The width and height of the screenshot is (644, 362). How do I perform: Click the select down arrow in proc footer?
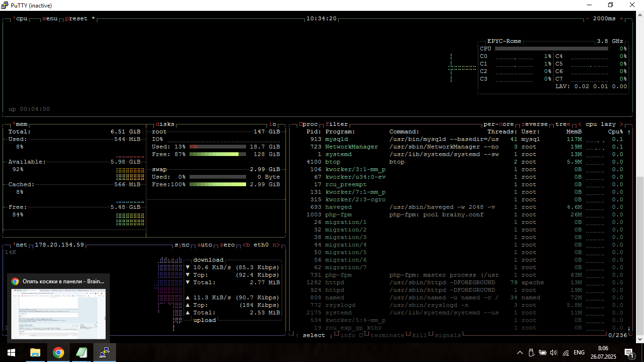(x=331, y=336)
